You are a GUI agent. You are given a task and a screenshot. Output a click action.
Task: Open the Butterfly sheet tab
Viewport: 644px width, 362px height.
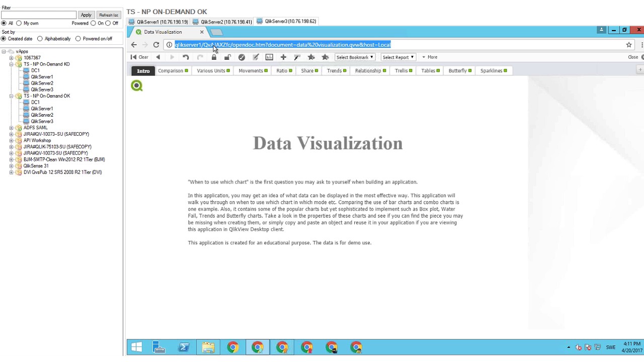[460, 71]
